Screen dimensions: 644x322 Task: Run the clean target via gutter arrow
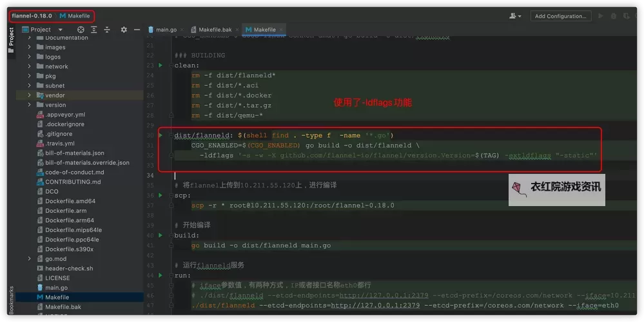[x=161, y=66]
